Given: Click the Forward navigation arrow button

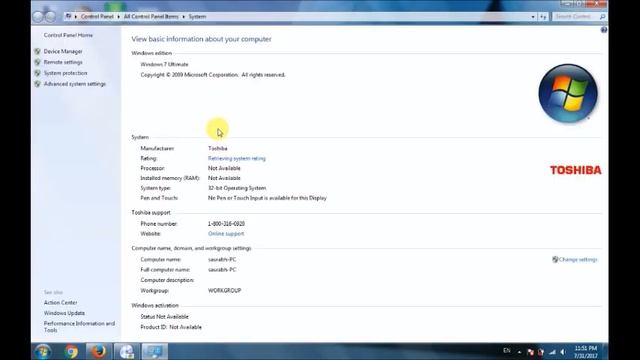Looking at the screenshot, I should (x=51, y=16).
